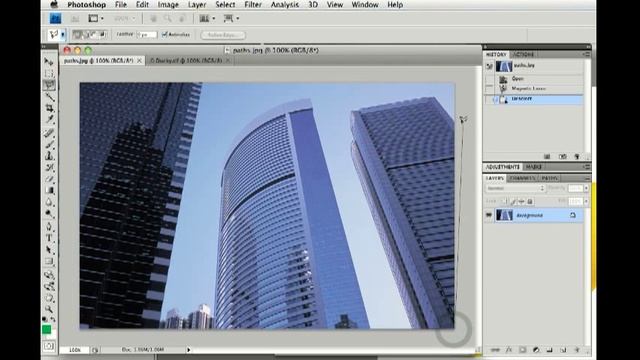Click the Feather input field
This screenshot has width=640, height=360.
point(147,35)
